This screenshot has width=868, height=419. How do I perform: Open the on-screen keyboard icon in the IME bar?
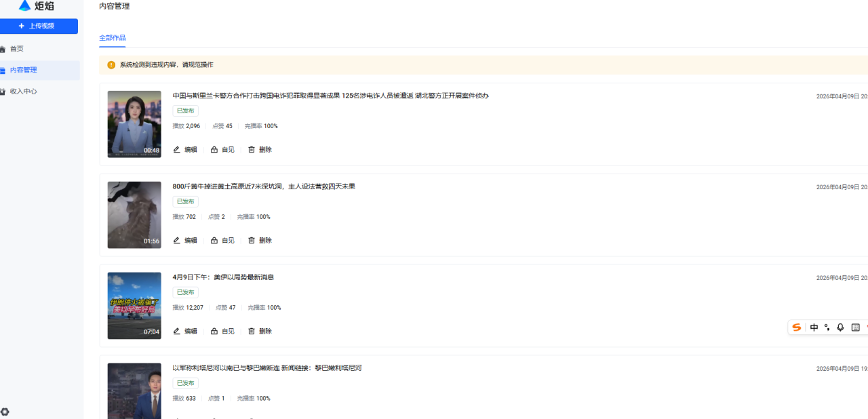point(855,327)
